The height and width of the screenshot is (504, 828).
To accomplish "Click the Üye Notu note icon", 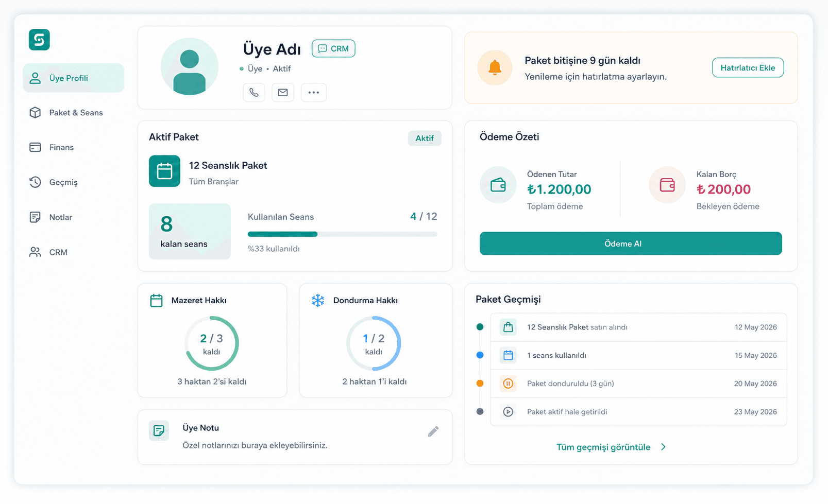I will 159,430.
